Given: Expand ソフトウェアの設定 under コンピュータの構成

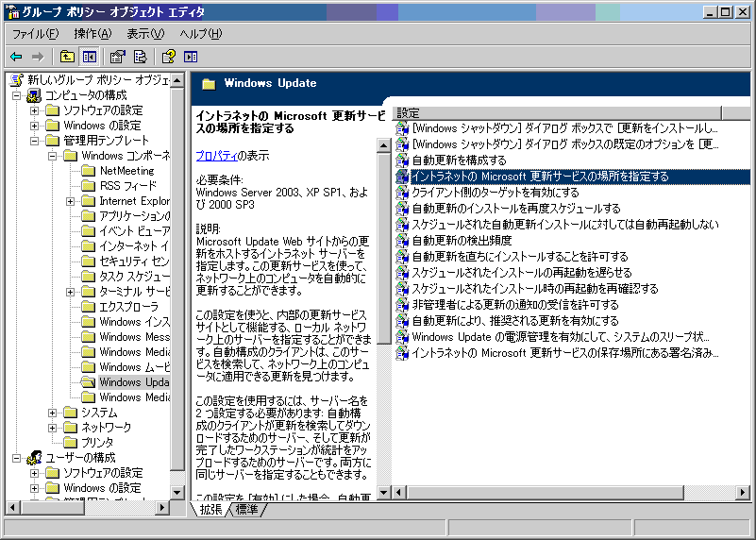Looking at the screenshot, I should (x=34, y=110).
